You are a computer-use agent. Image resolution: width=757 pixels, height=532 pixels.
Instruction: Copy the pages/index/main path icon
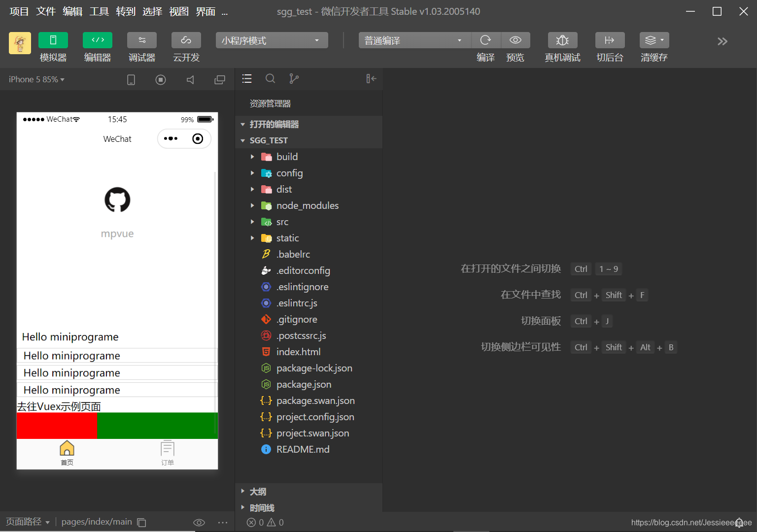point(141,522)
